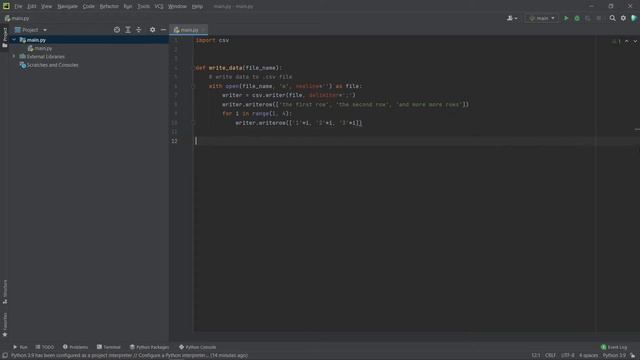
Task: Go to next highlighted problem arrow in editor
Action: (635, 41)
